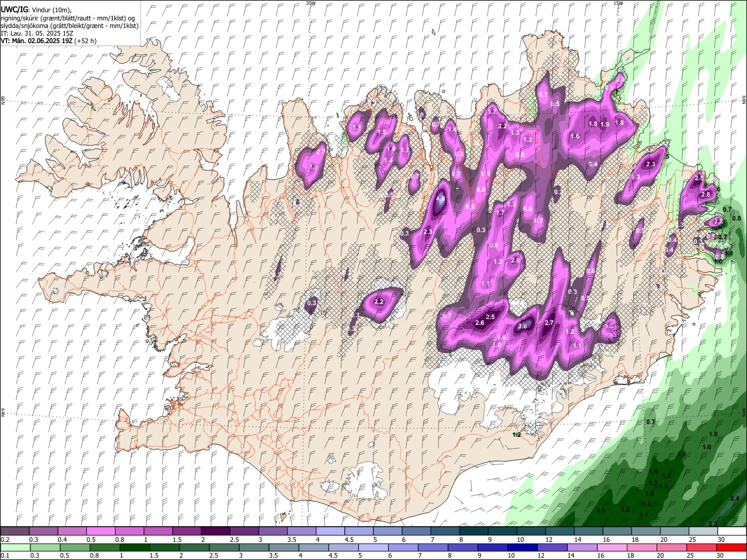This screenshot has height=560, width=747.
Task: Click the 2.0 value on the map
Action: coord(515,260)
